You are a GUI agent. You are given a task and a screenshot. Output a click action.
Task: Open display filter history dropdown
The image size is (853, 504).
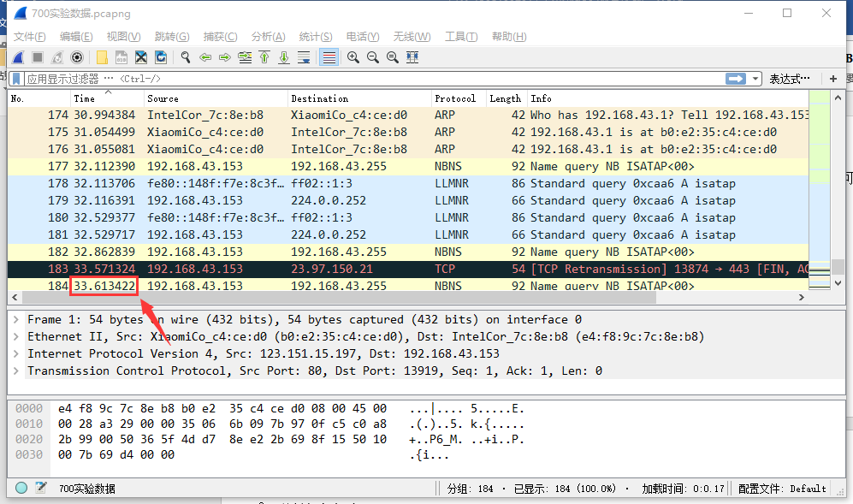[755, 79]
